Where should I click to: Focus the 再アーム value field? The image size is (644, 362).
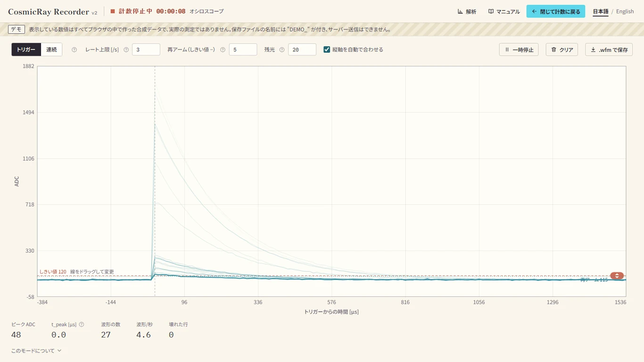pyautogui.click(x=243, y=49)
